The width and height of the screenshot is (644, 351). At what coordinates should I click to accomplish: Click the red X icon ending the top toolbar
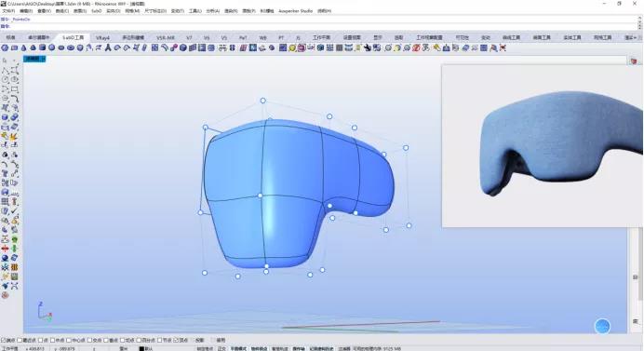pyautogui.click(x=503, y=48)
